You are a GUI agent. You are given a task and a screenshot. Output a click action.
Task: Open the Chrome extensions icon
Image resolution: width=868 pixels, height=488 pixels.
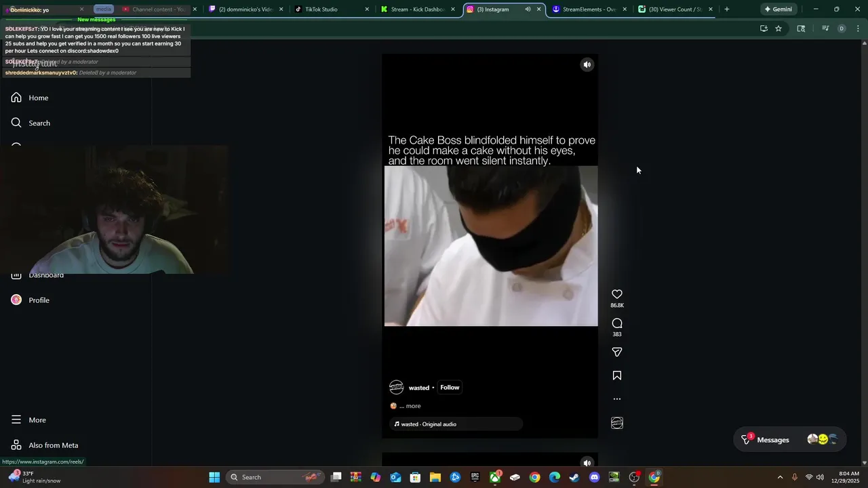click(x=801, y=28)
